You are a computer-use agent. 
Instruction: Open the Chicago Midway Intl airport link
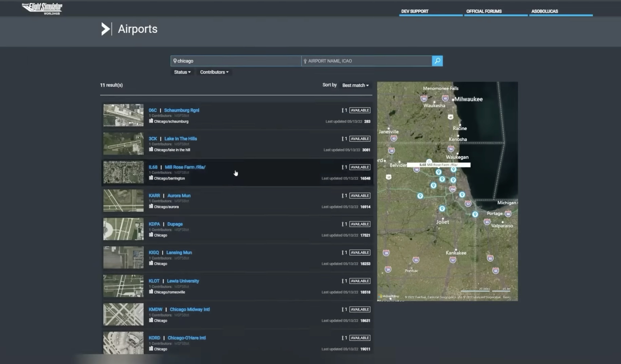(x=190, y=309)
